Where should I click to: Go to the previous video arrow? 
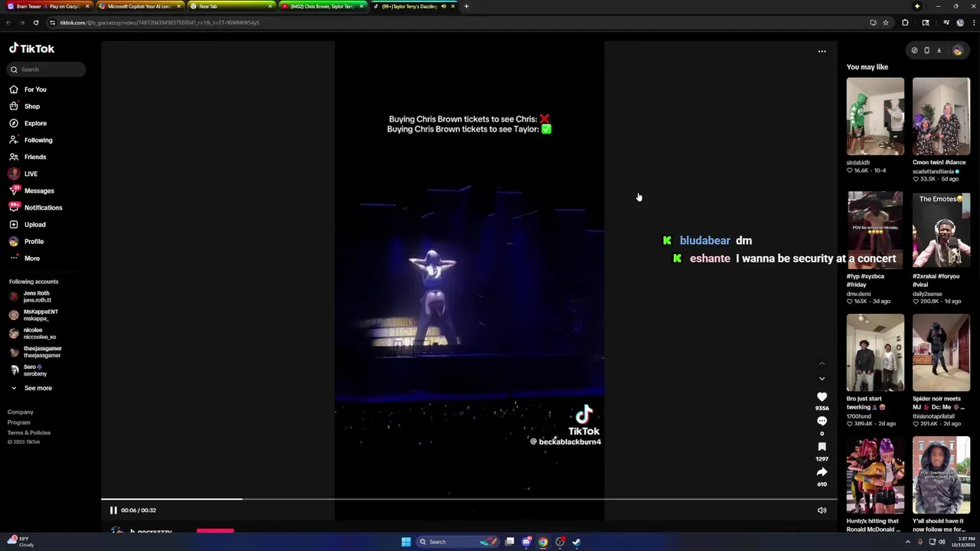coord(822,364)
